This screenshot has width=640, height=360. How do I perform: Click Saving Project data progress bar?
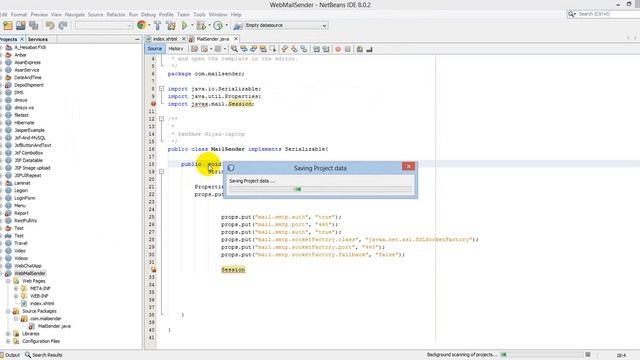point(320,189)
